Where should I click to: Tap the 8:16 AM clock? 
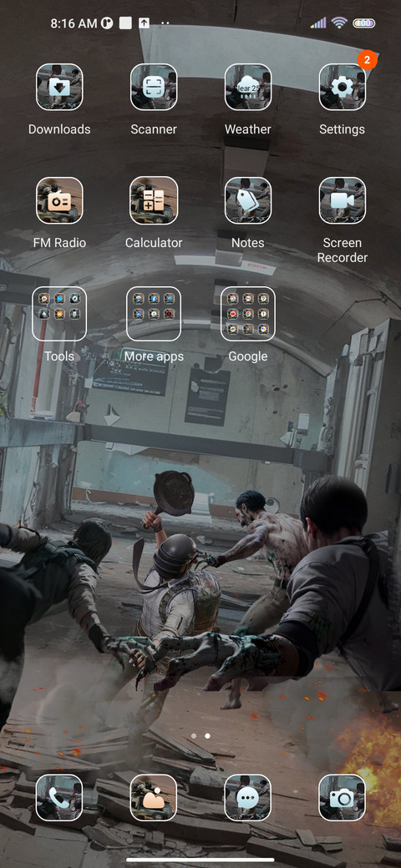74,23
